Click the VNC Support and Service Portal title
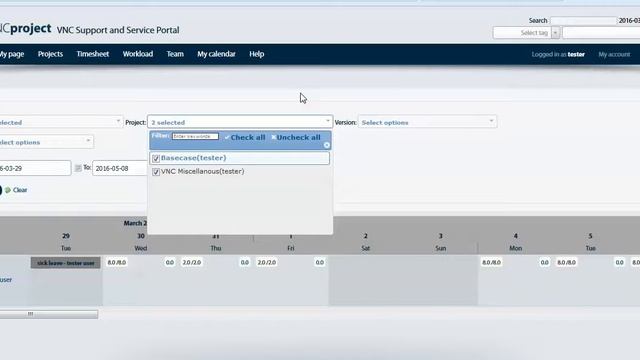 click(x=118, y=30)
